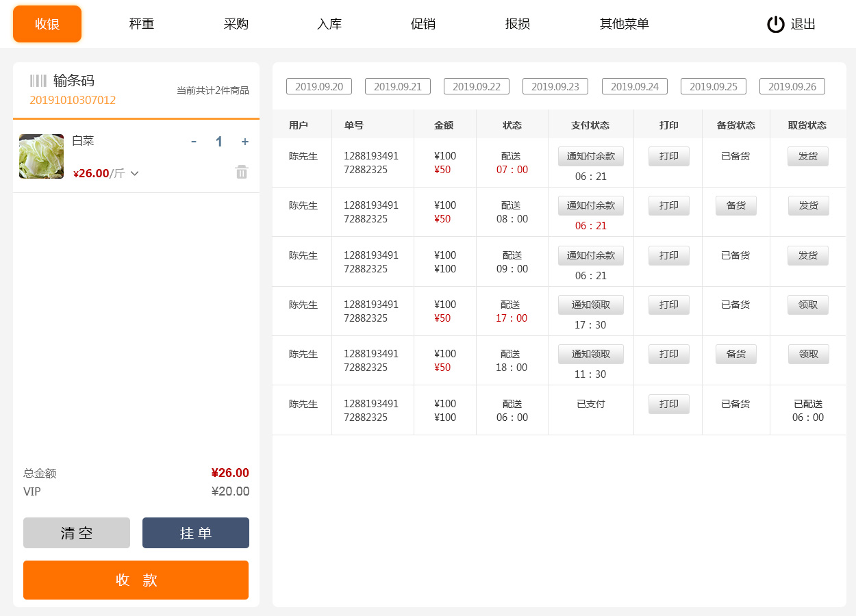Image resolution: width=856 pixels, height=616 pixels.
Task: Select the 2019.09.20 date filter
Action: coord(319,86)
